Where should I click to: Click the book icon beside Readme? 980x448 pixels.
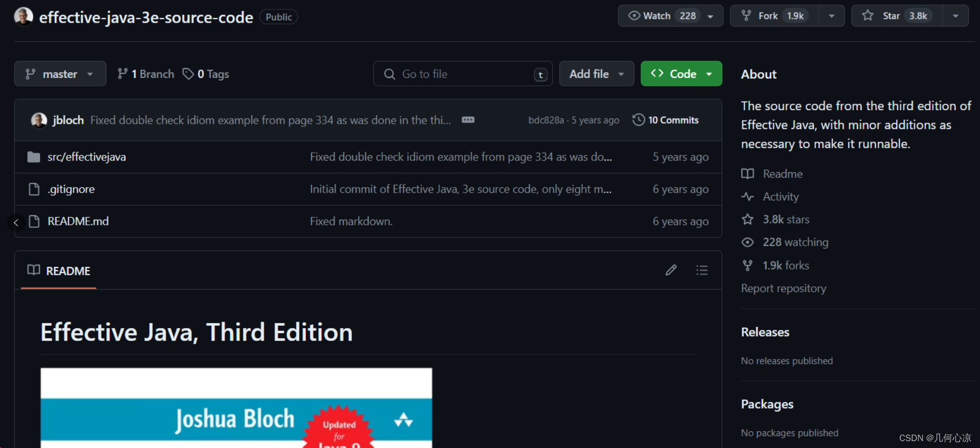(748, 174)
